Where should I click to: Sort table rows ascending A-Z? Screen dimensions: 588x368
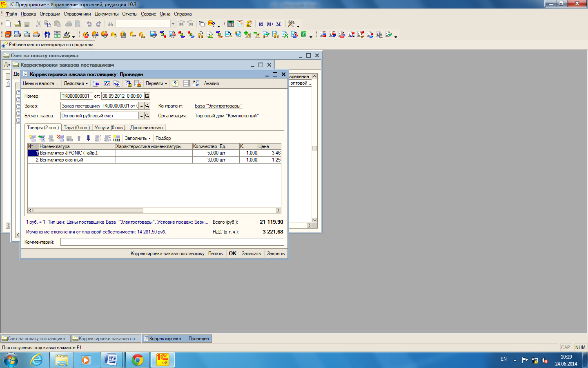pos(98,138)
